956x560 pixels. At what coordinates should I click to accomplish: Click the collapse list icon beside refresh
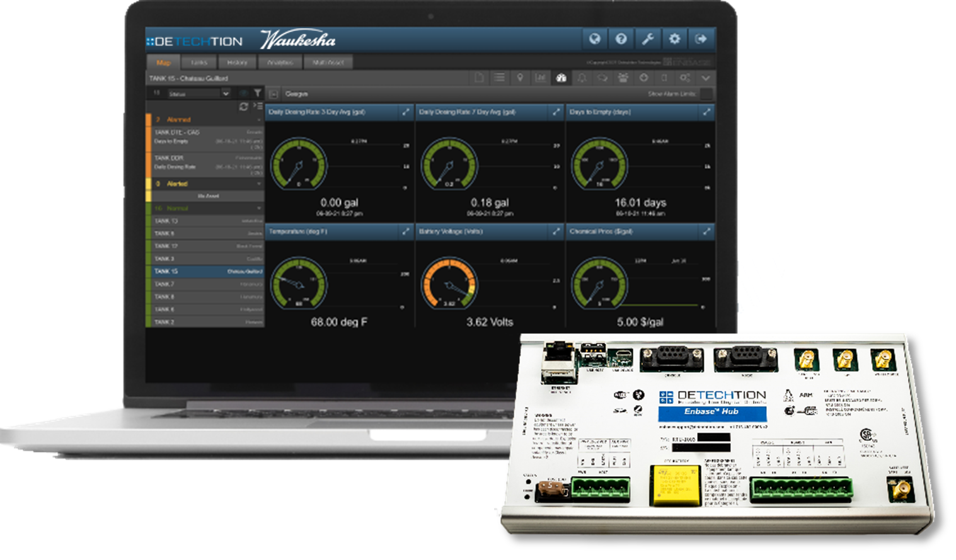258,106
